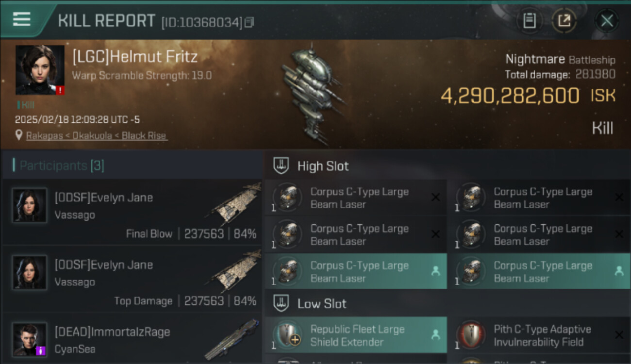Click ImmortalzRage's pilot portrait
This screenshot has height=364, width=631.
(30, 339)
